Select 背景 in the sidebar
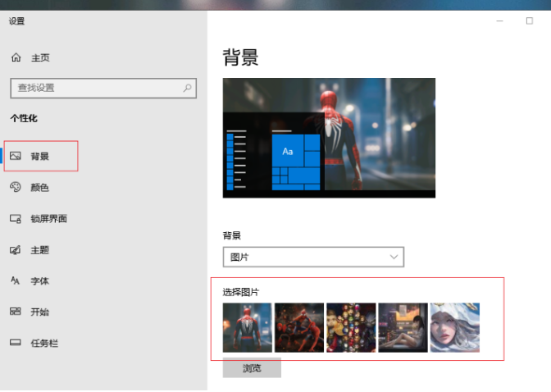 tap(41, 156)
